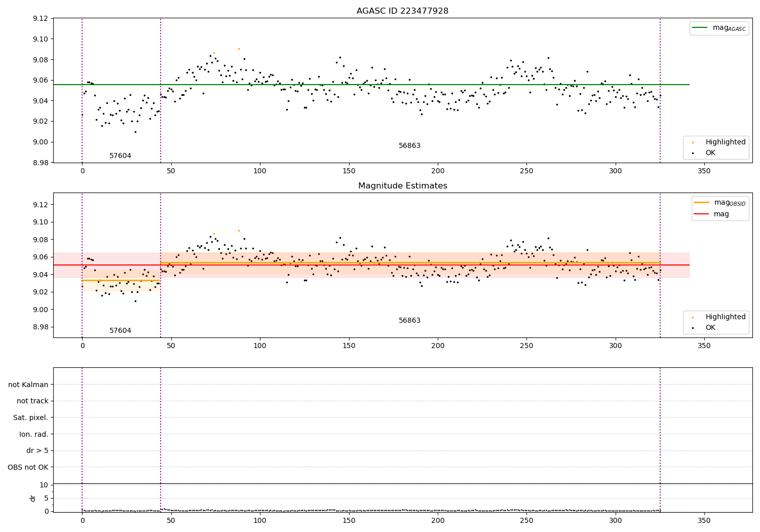Click red 'mag' legend entry in middle plot
The width and height of the screenshot is (760, 532).
click(x=711, y=214)
